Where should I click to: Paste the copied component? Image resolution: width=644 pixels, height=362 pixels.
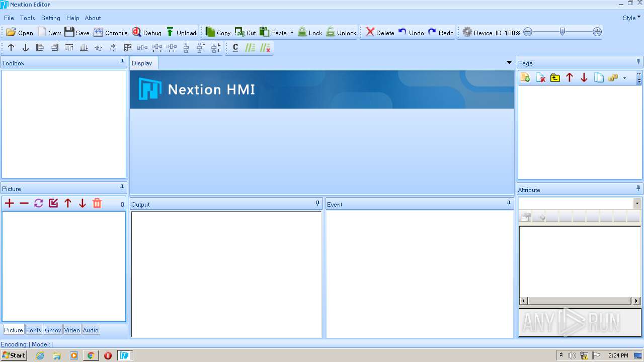[273, 32]
